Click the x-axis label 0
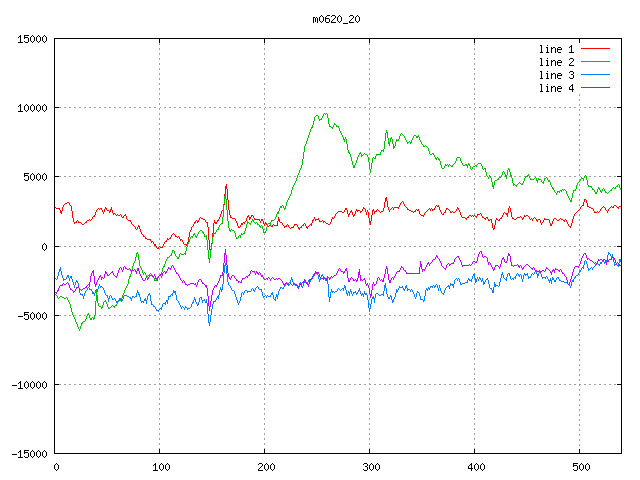Viewport: 640px width, 480px height. coord(56,467)
